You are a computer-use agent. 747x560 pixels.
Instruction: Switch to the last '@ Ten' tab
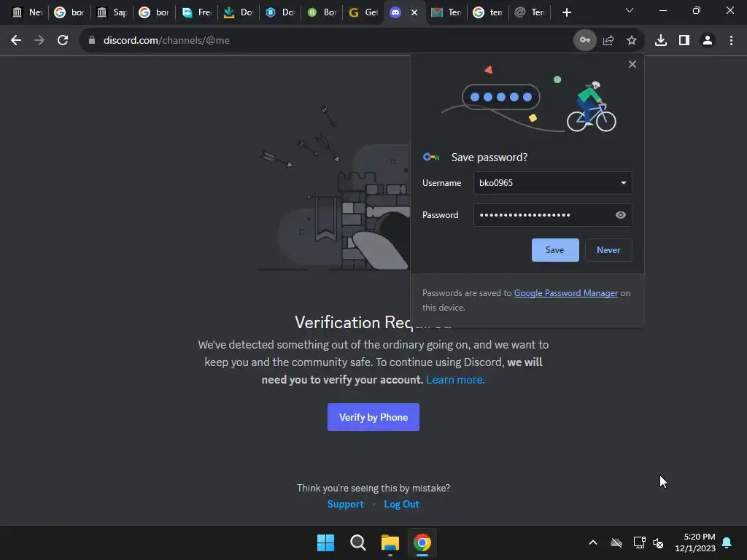(x=530, y=12)
